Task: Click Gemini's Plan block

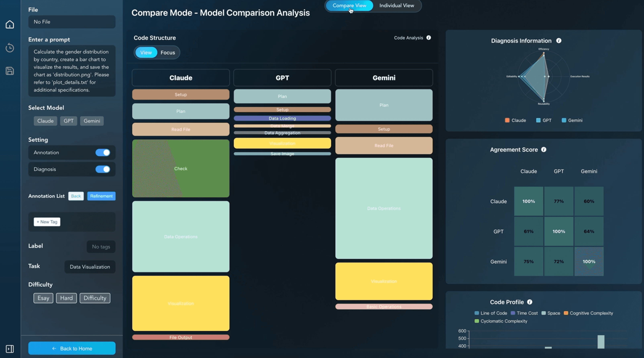Action: pos(384,105)
